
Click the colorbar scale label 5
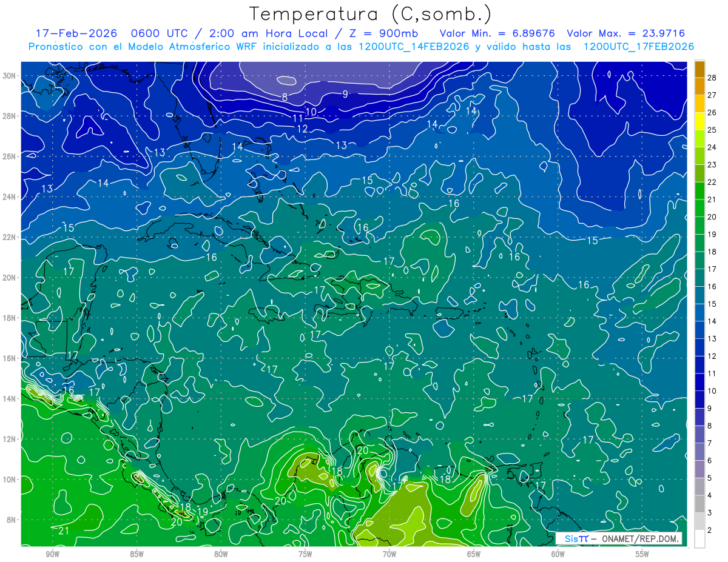(710, 478)
